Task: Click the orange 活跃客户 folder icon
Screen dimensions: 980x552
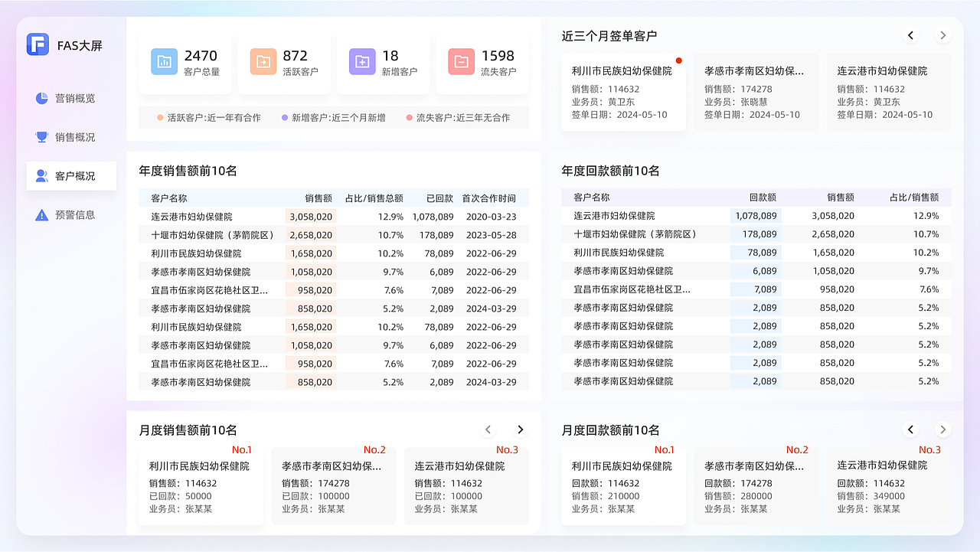Action: pyautogui.click(x=263, y=60)
